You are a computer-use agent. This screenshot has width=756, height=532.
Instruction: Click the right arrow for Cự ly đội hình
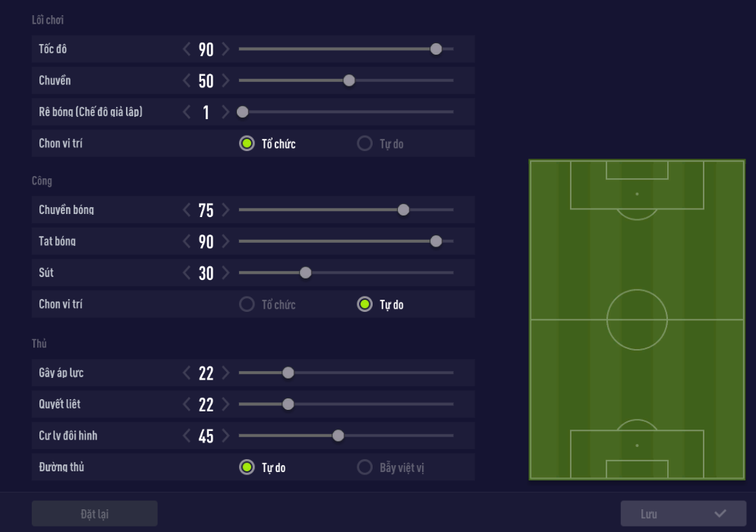pos(225,436)
